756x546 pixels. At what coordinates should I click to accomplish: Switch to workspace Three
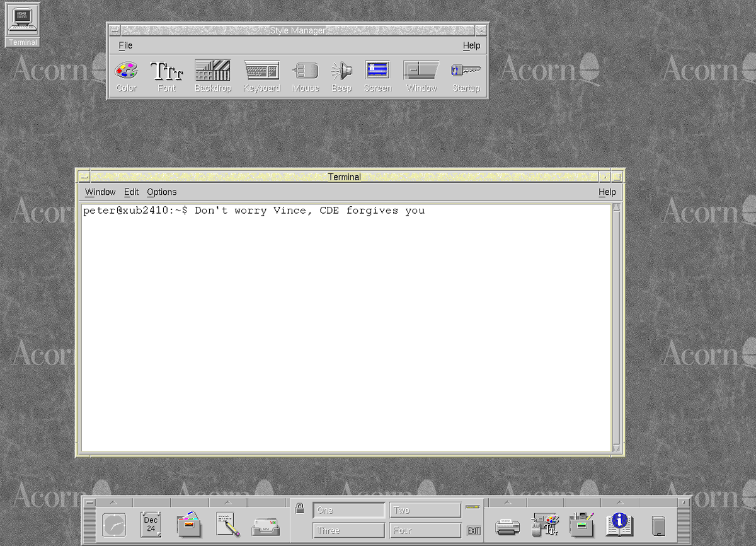point(349,530)
